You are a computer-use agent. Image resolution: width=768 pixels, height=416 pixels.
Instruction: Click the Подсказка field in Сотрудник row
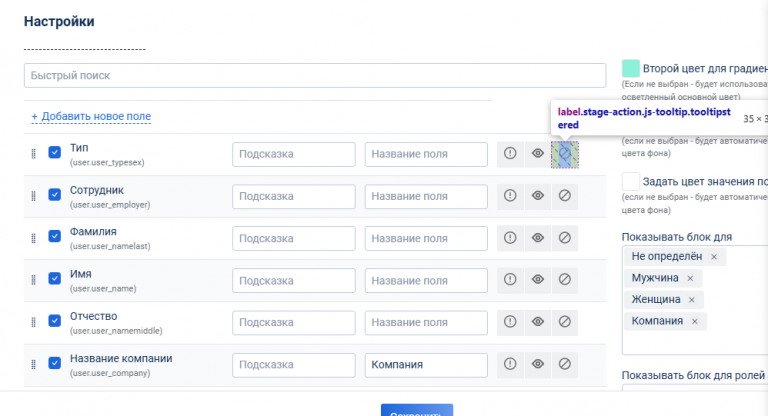pyautogui.click(x=294, y=196)
